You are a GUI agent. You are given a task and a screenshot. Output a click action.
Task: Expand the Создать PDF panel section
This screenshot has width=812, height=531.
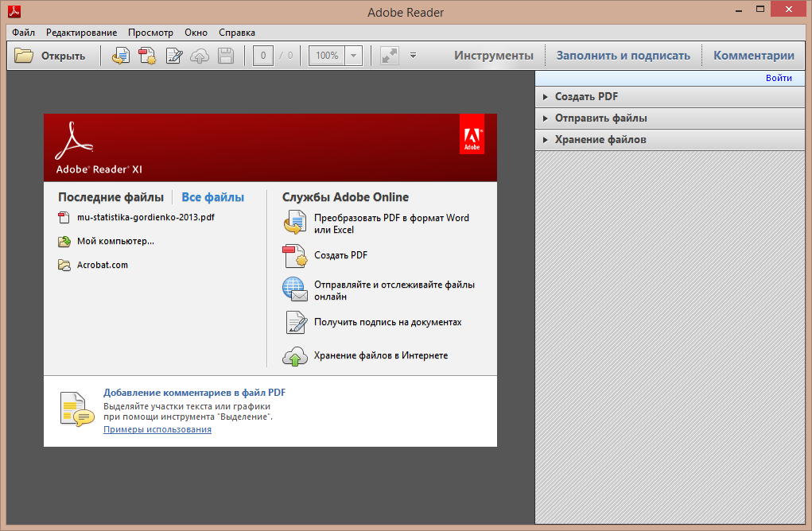(670, 97)
